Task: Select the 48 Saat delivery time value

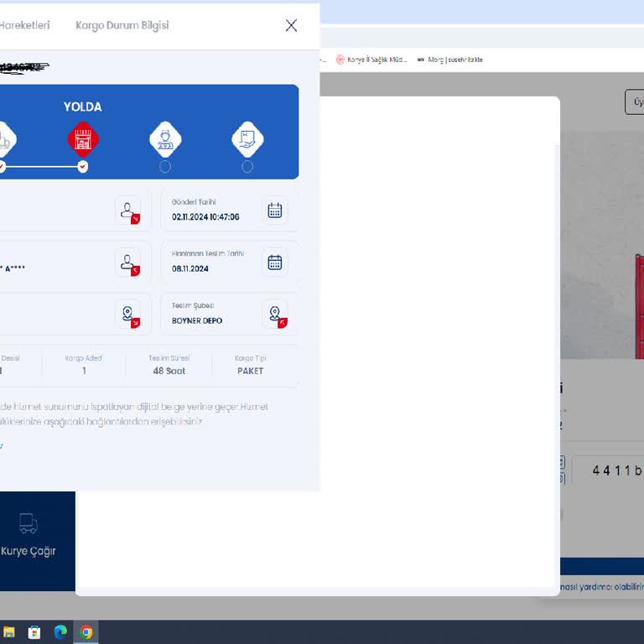Action: (x=169, y=371)
